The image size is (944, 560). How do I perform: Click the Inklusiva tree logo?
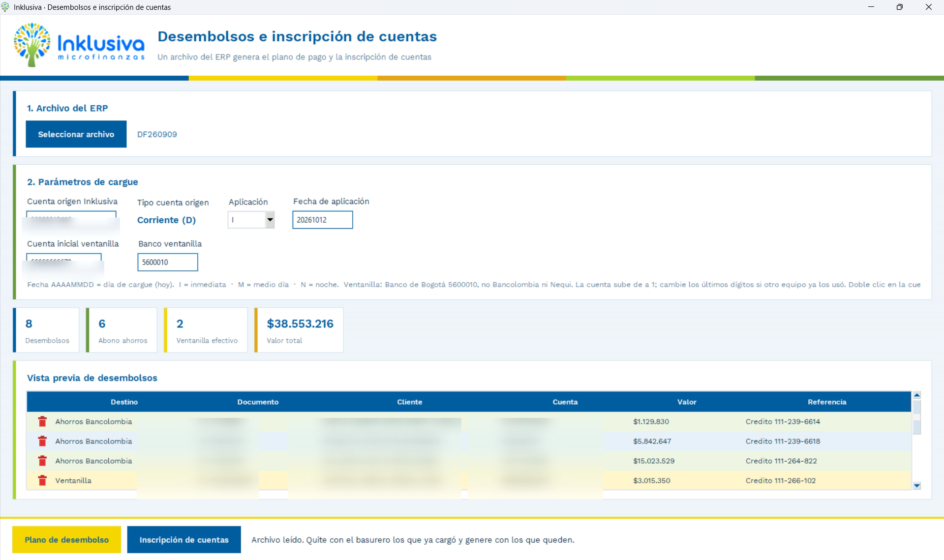[32, 44]
